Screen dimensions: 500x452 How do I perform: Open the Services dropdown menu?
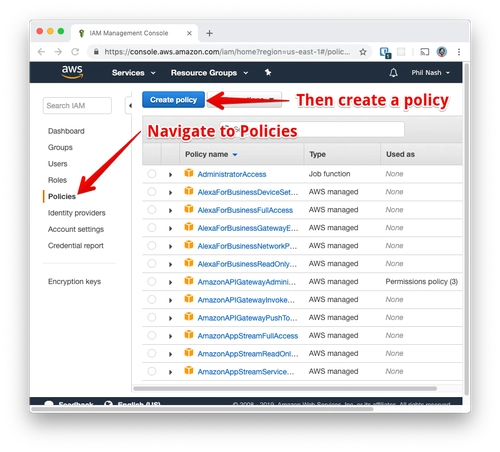[133, 73]
